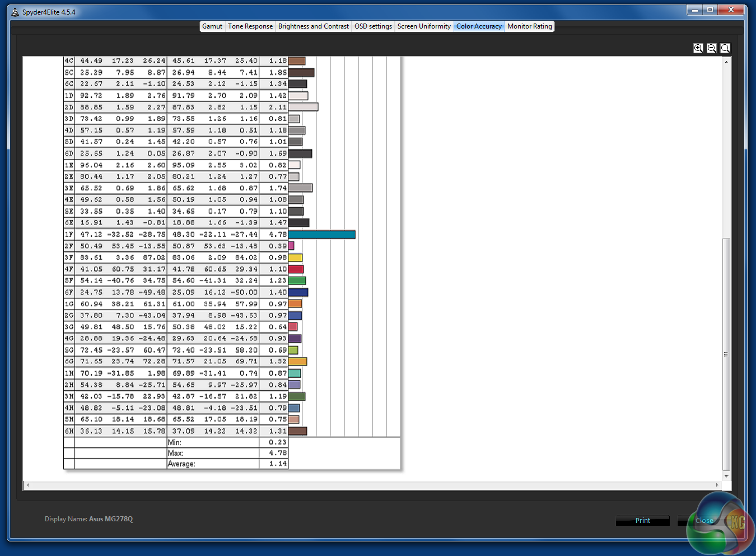The height and width of the screenshot is (556, 756).
Task: Open the Gamut tab
Action: click(x=212, y=26)
